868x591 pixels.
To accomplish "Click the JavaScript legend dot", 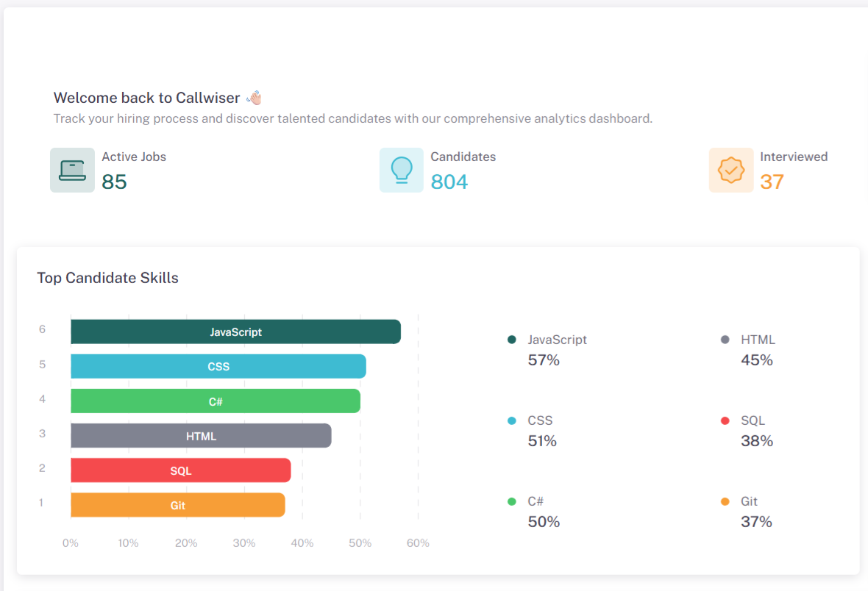I will click(x=513, y=340).
